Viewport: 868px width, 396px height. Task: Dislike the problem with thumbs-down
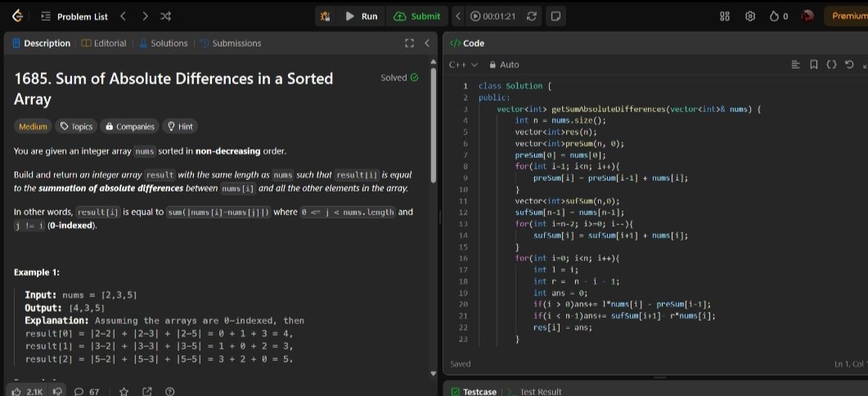(57, 392)
